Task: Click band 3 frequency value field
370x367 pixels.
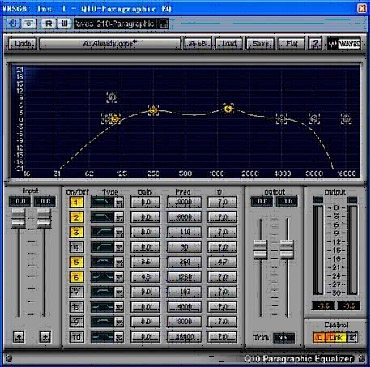Action: [184, 232]
